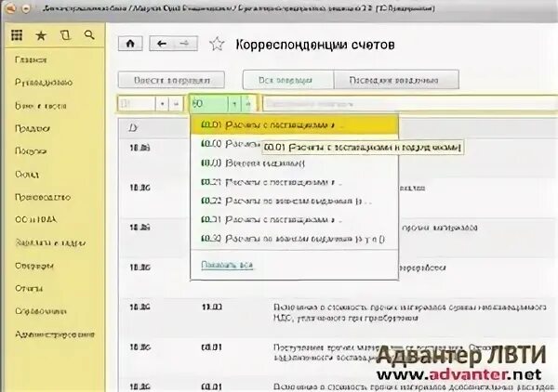
Task: Choose the 60.02 account in dropdown list
Action: (x=226, y=144)
